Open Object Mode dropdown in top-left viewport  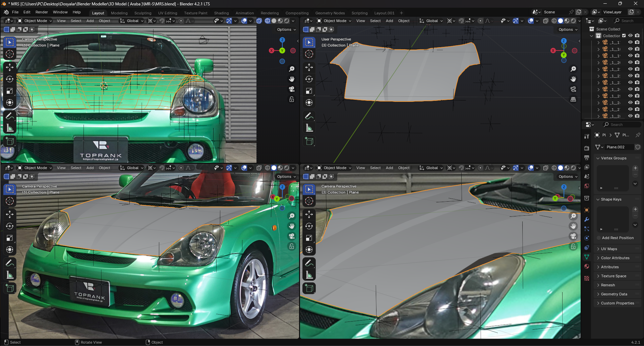click(x=35, y=21)
